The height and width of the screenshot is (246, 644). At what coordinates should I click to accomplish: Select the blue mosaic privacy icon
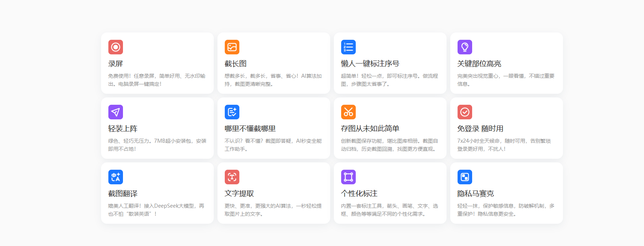[464, 177]
